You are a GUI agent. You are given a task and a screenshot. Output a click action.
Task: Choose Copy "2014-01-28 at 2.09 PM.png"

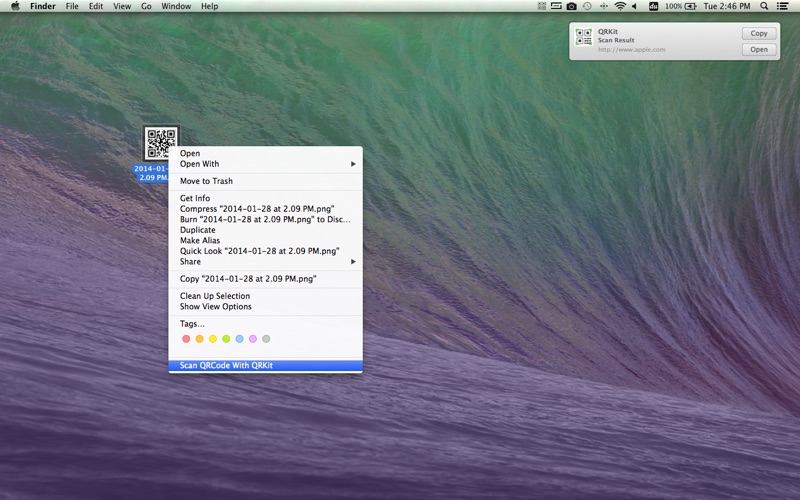coord(265,279)
